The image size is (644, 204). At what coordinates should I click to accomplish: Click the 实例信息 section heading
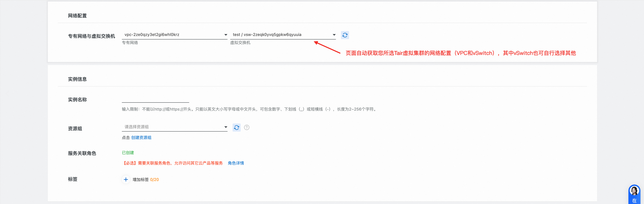point(77,79)
